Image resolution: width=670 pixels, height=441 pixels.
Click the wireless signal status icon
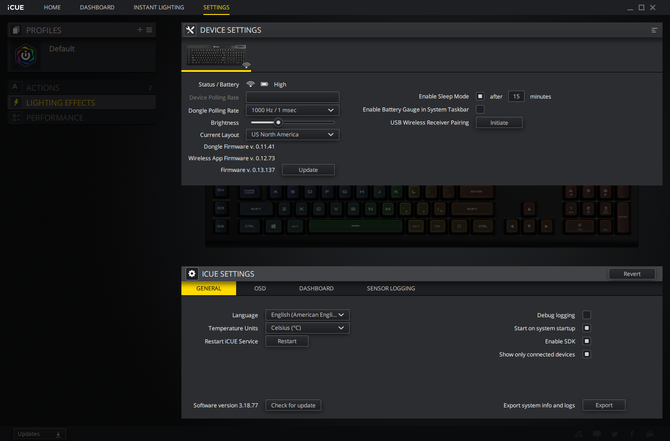[x=250, y=84]
